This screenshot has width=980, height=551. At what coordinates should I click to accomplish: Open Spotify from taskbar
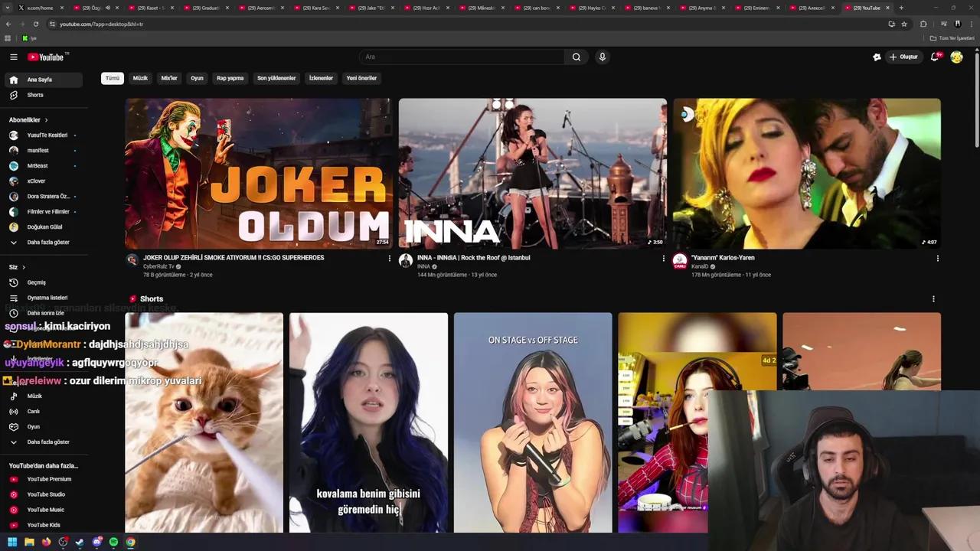point(113,542)
